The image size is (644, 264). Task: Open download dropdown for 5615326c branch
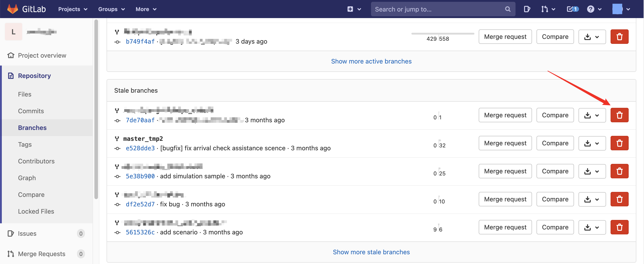(x=592, y=227)
